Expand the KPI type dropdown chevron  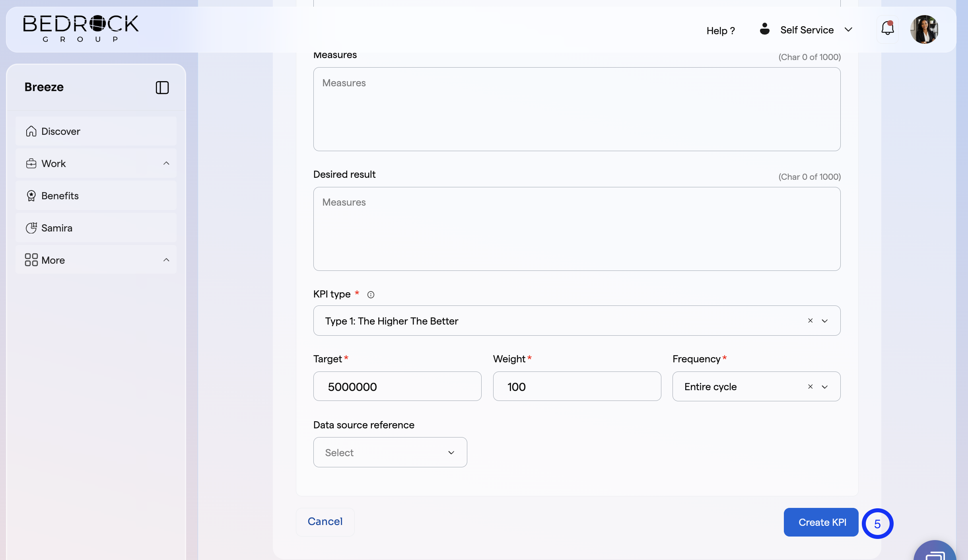coord(825,321)
